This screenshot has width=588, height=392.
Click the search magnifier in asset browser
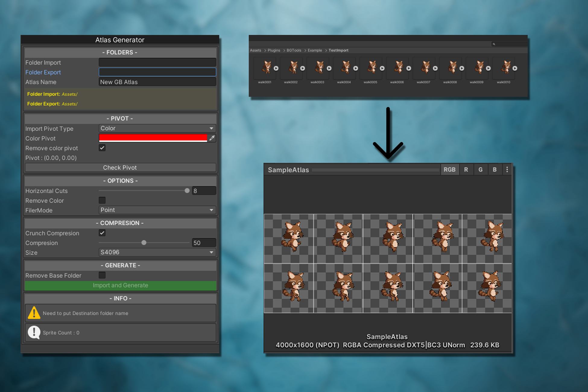(x=494, y=44)
